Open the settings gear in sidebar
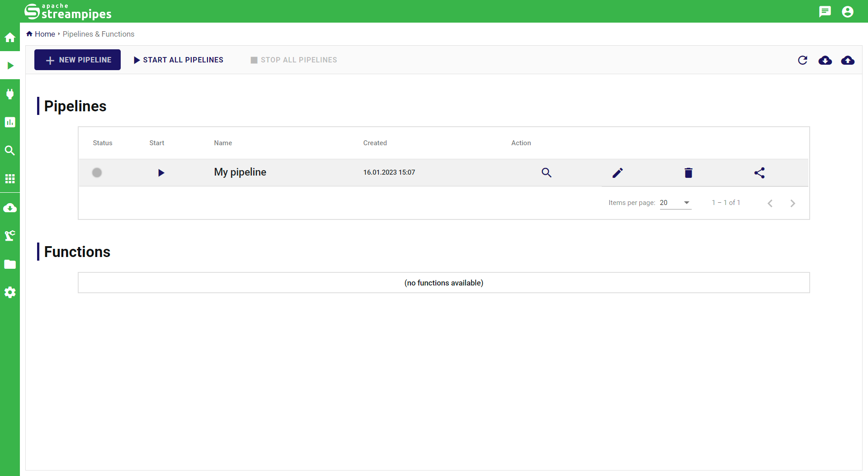 tap(10, 292)
